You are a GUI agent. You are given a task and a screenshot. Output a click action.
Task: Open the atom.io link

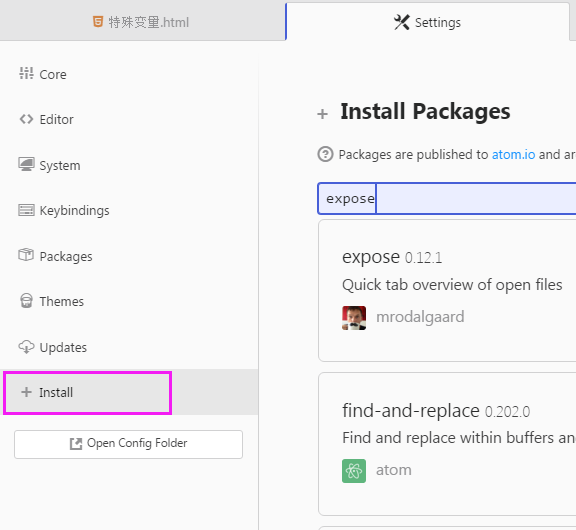pyautogui.click(x=514, y=155)
